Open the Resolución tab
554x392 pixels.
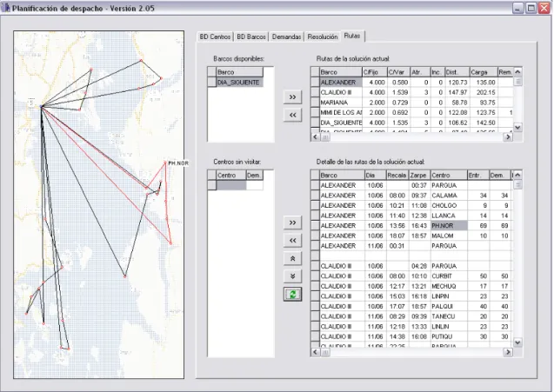coord(322,37)
